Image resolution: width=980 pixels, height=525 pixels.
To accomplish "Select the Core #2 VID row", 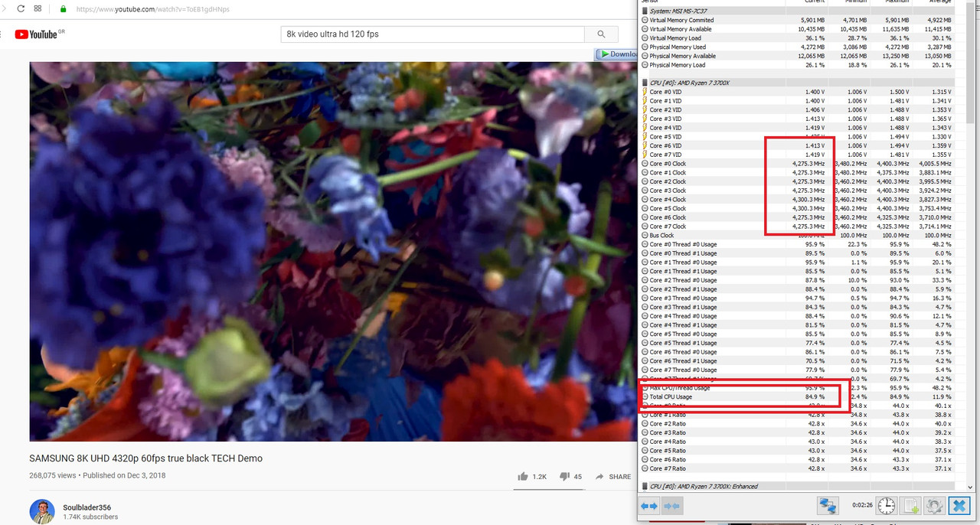I will pos(797,109).
